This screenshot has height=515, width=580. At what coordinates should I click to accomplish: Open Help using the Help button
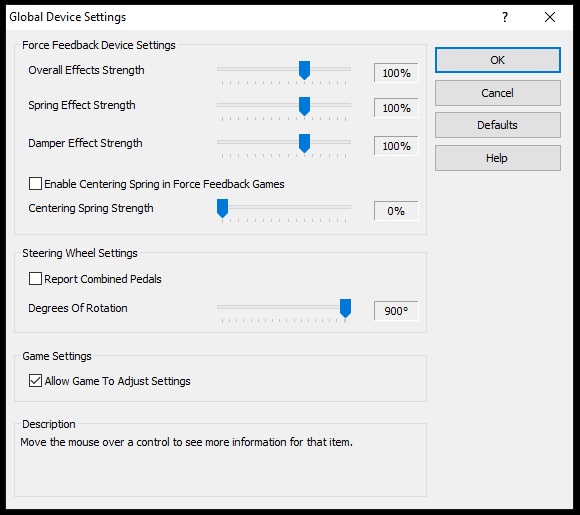tap(498, 158)
